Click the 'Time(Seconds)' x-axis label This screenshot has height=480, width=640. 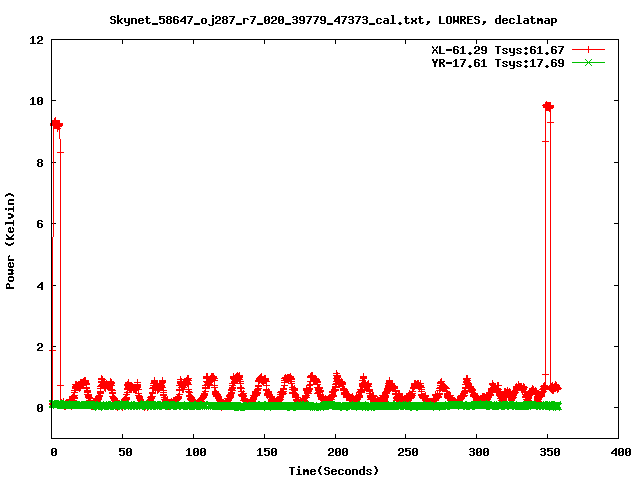[333, 471]
